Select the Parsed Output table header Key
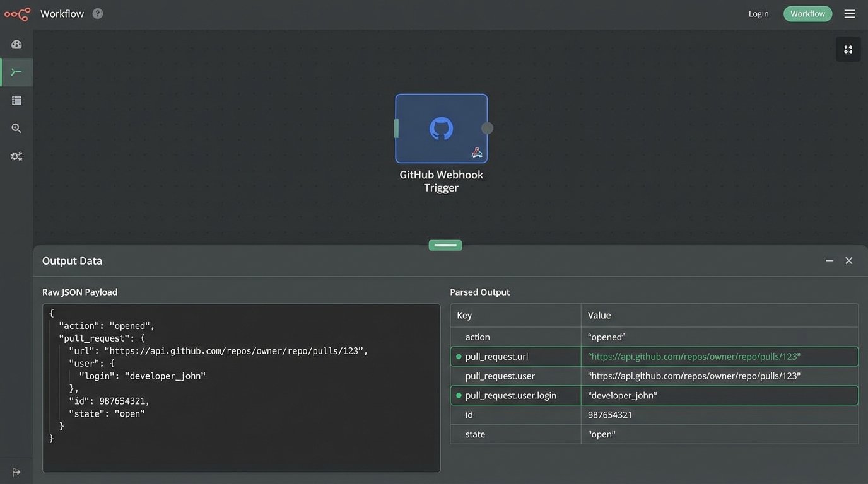Screen dimensions: 868x484 pyautogui.click(x=464, y=315)
